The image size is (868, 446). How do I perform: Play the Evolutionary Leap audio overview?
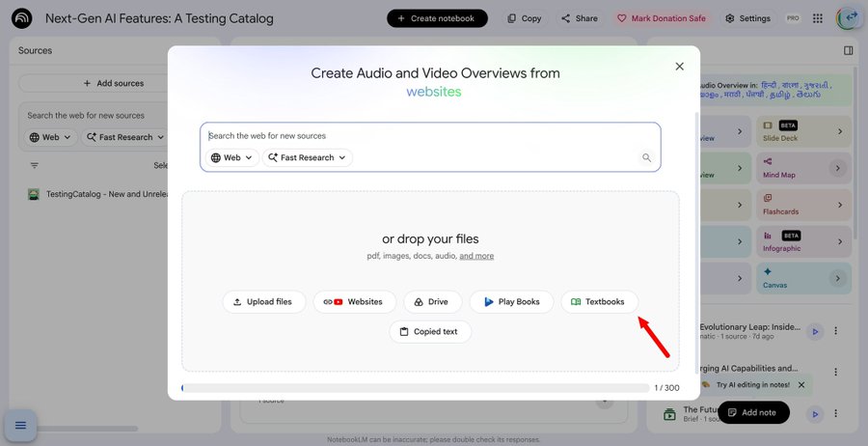815,331
